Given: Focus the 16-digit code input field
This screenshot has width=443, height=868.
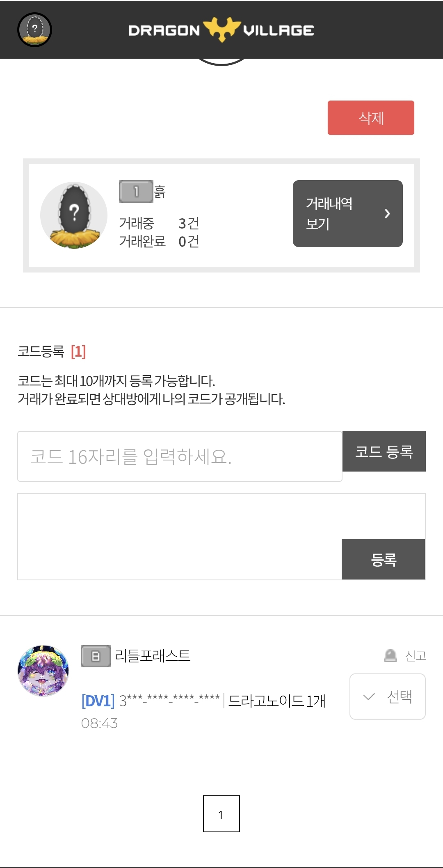Looking at the screenshot, I should (180, 456).
